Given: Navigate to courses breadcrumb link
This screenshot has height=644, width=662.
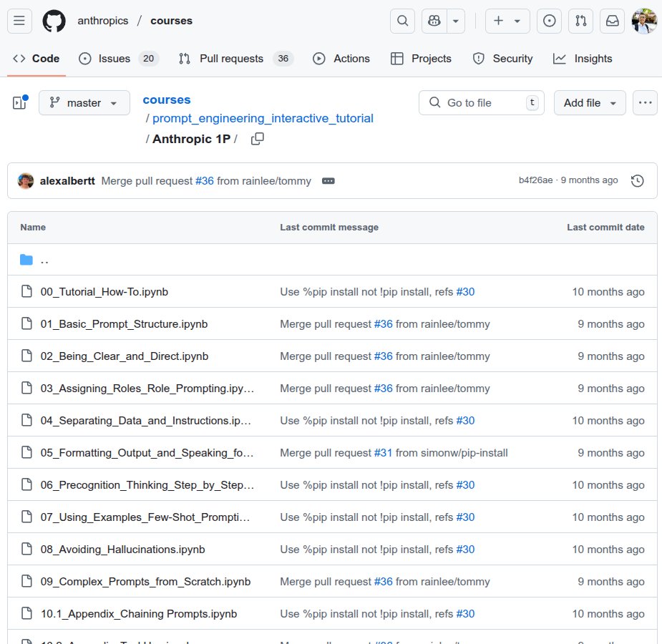Looking at the screenshot, I should coord(167,100).
